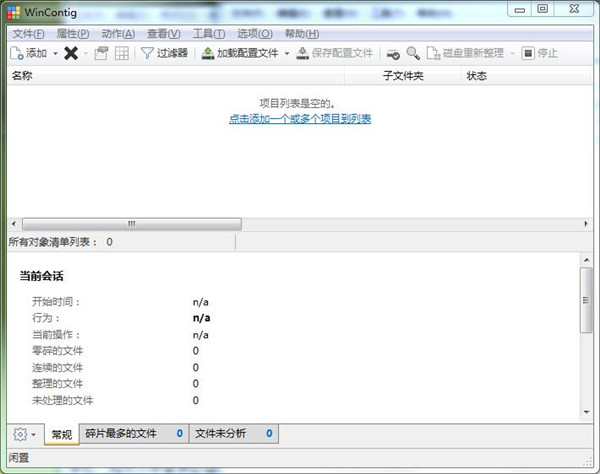600x474 pixels.
Task: Open the 选项(O) menu
Action: point(254,34)
